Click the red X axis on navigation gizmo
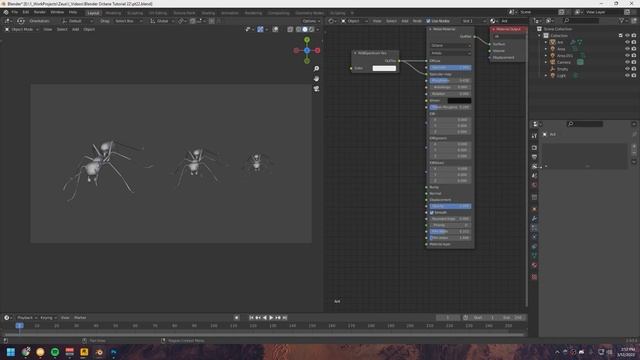This screenshot has width=640, height=360. click(x=318, y=50)
